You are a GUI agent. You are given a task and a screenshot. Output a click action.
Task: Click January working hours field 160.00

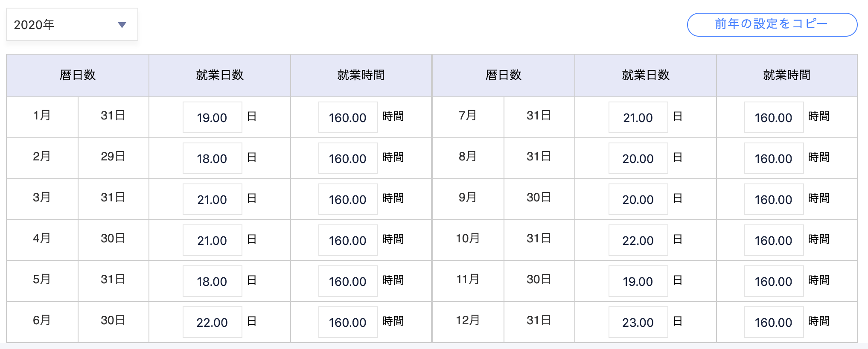[348, 117]
